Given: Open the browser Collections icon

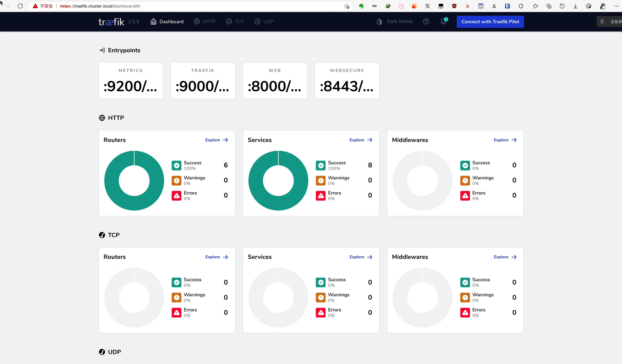Looking at the screenshot, I should tap(549, 6).
